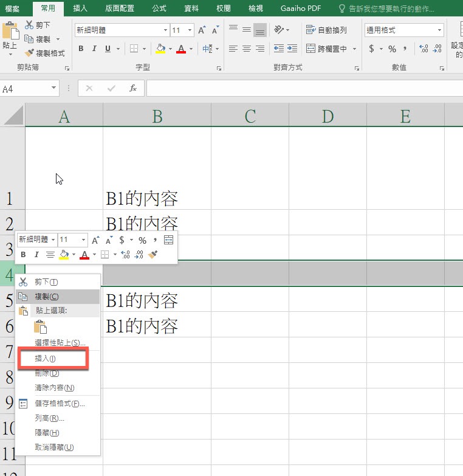The image size is (463, 476).
Task: Click the Format Painter brush in ribbon
Action: [x=29, y=53]
